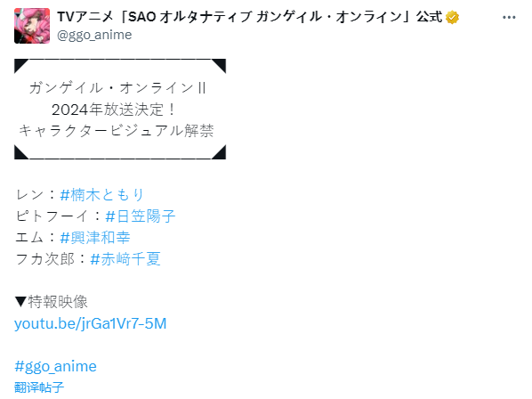This screenshot has height=399, width=532.
Task: Click the ピトフーイ： character label
Action: pos(59,216)
